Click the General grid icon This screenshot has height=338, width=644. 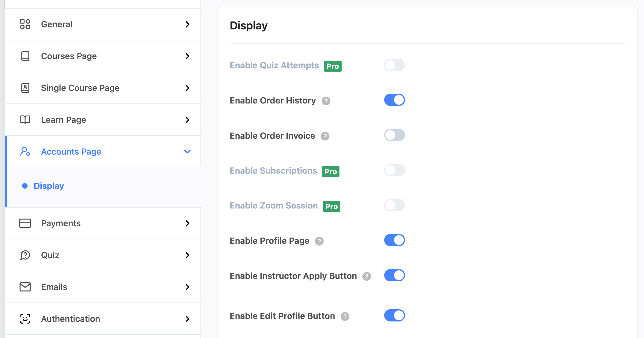[x=25, y=24]
